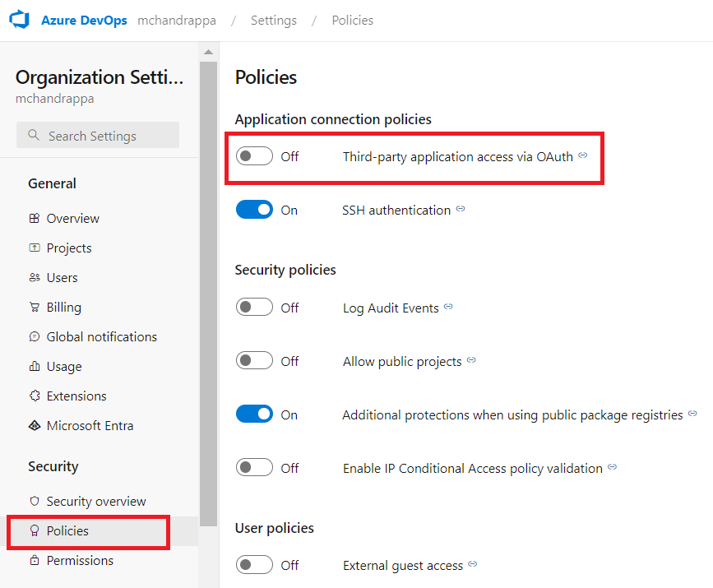Click Azure DevOps brand link

tap(84, 21)
